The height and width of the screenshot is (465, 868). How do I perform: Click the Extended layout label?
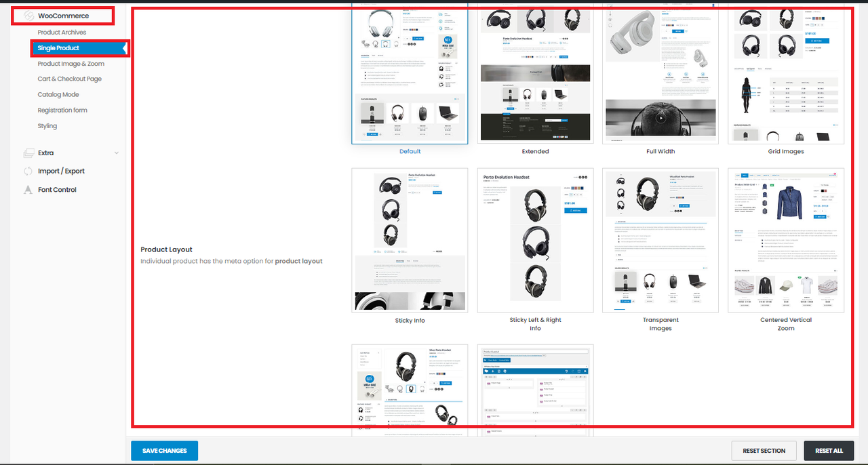click(x=535, y=152)
